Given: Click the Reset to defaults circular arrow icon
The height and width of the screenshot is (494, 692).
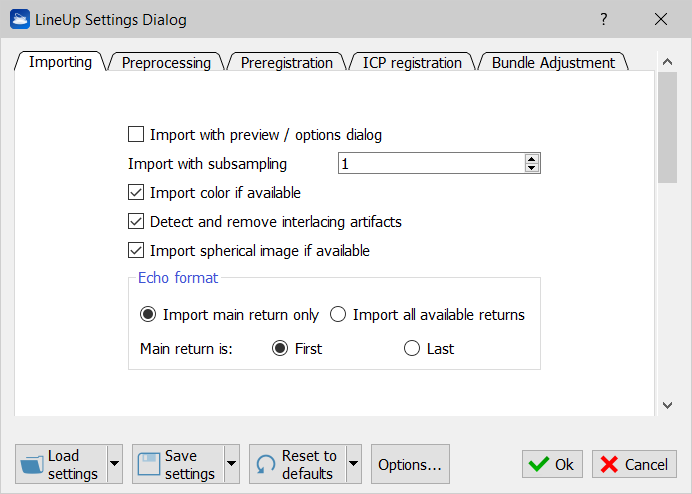Looking at the screenshot, I should [x=266, y=465].
